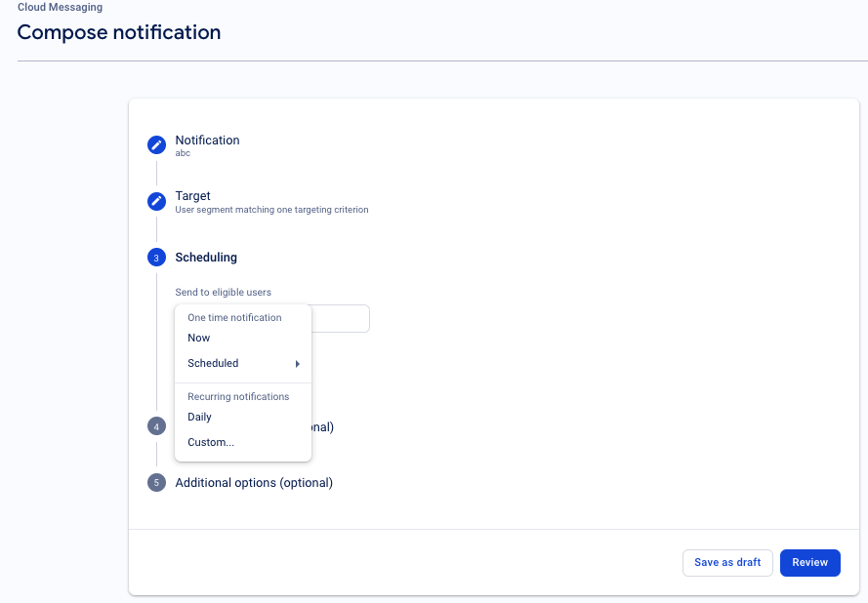Image resolution: width=868 pixels, height=603 pixels.
Task: Click the Cloud Messaging breadcrumb
Action: pyautogui.click(x=60, y=8)
